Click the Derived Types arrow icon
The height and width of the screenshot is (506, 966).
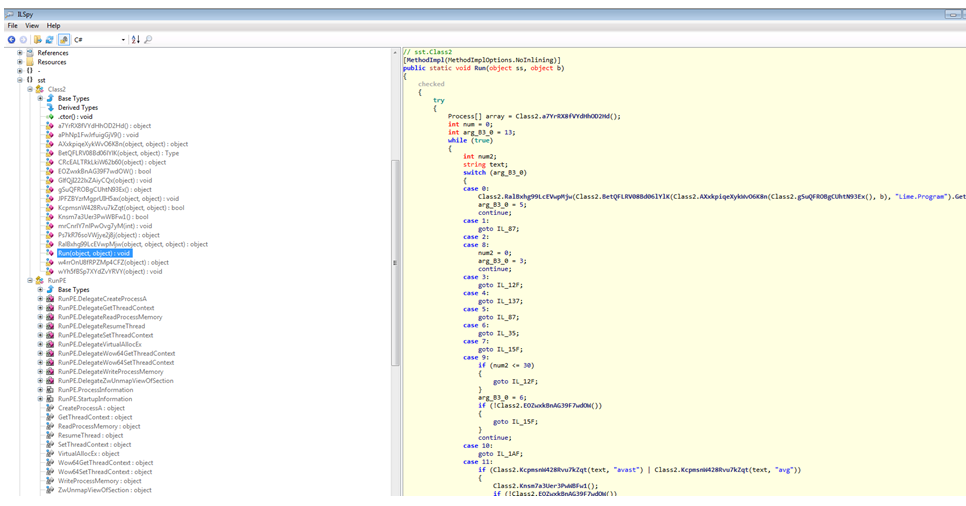pyautogui.click(x=50, y=107)
